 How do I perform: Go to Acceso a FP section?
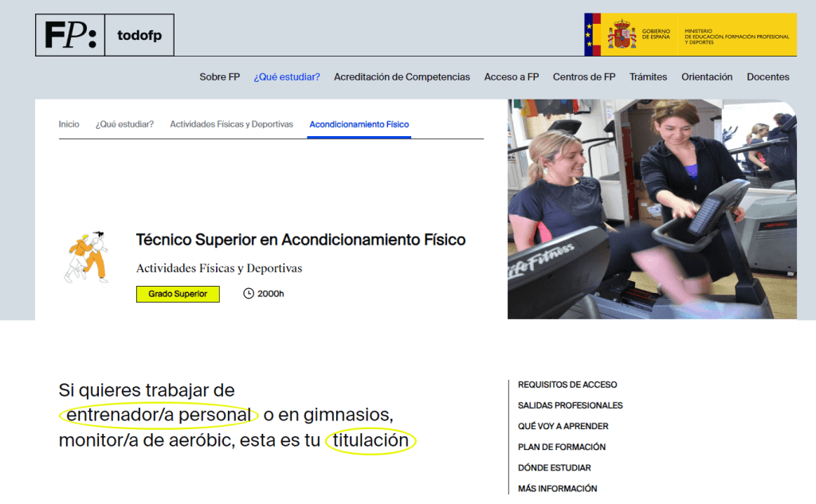click(x=511, y=77)
